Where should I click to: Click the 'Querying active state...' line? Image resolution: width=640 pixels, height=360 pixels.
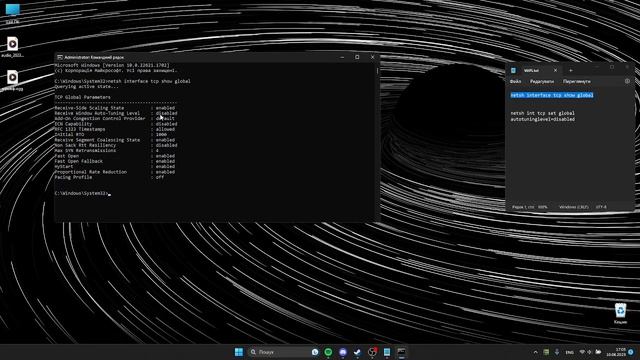(87, 87)
